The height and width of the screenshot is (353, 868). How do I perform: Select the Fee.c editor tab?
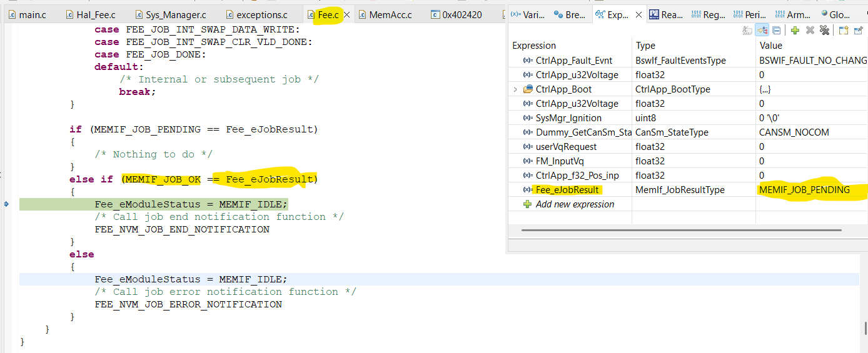[328, 14]
